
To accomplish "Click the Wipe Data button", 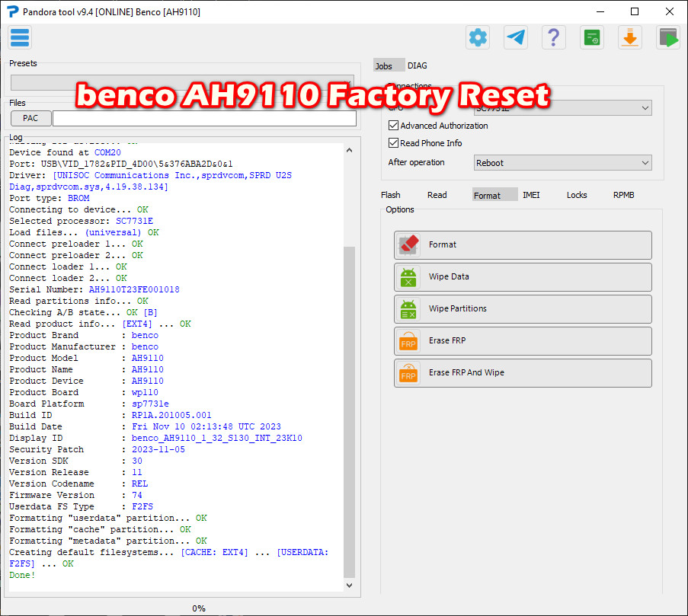I will (x=523, y=277).
